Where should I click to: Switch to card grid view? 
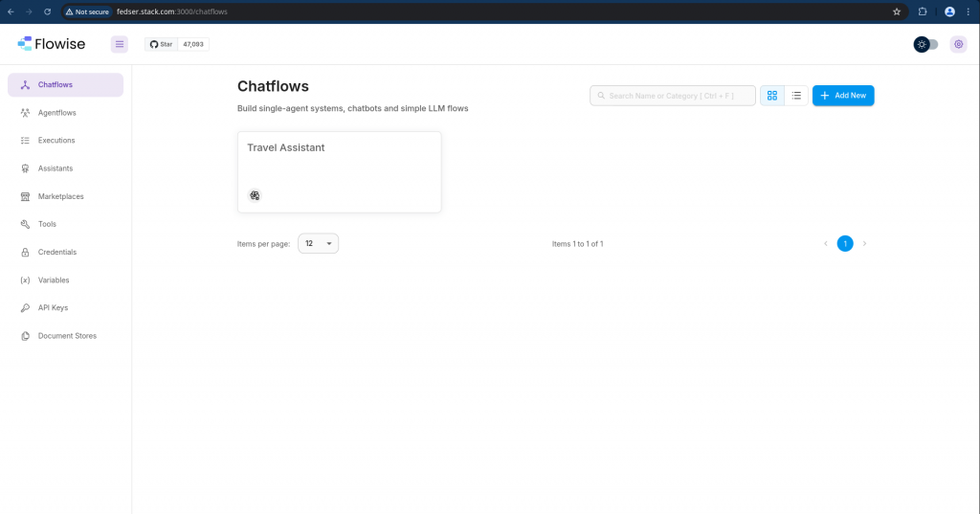(771, 96)
